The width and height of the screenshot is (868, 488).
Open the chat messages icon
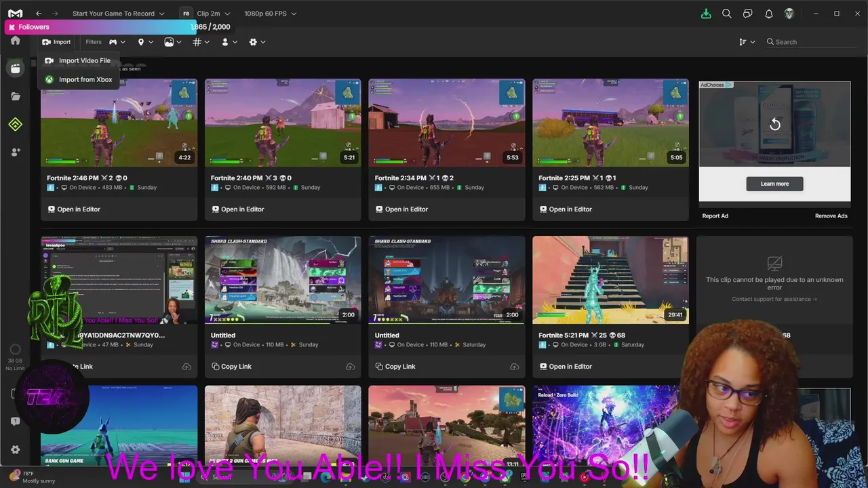pyautogui.click(x=747, y=14)
